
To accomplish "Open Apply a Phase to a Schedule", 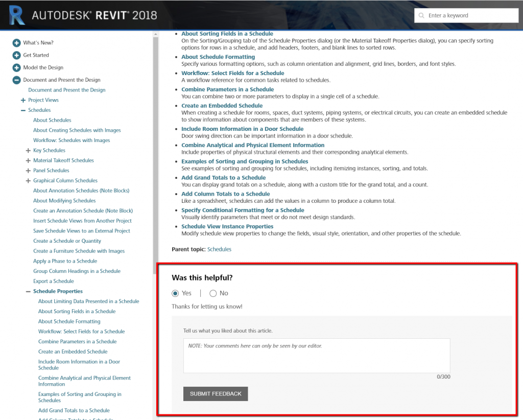I will pos(65,261).
